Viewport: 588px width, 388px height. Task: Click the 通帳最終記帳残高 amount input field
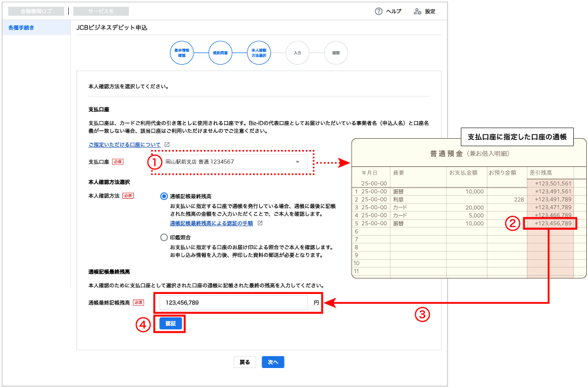pos(233,303)
